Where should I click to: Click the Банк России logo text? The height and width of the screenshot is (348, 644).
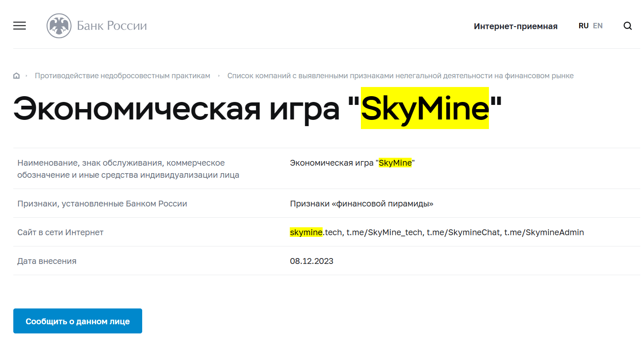(112, 26)
